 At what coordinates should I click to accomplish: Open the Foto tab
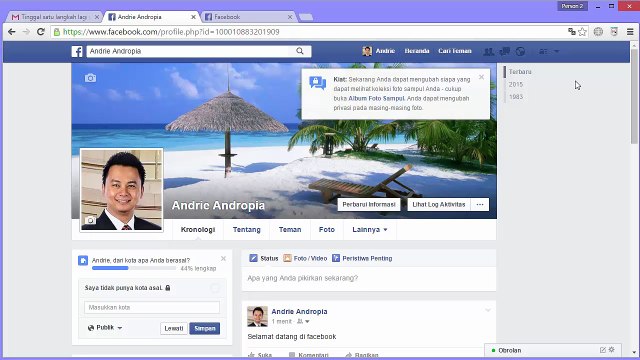point(327,230)
